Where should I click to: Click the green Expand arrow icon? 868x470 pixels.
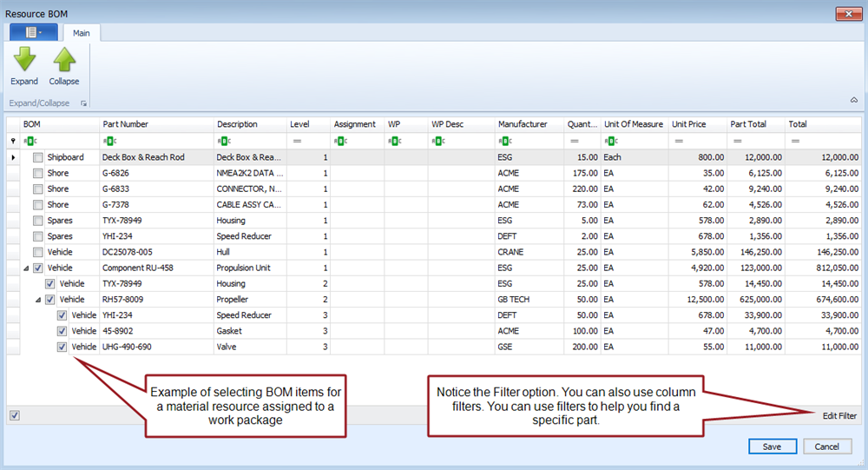coord(24,59)
